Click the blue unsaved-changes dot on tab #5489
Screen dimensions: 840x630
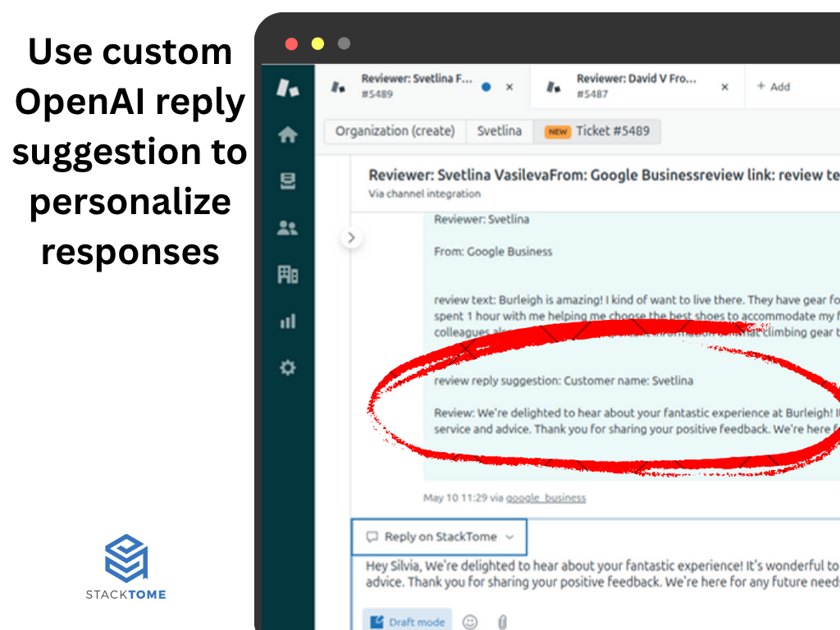[x=486, y=87]
